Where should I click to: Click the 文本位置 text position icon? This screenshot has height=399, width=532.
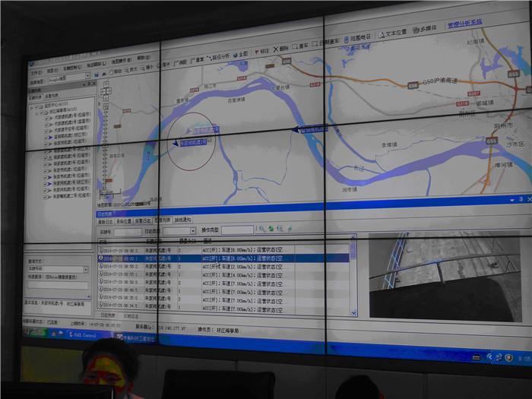(x=380, y=35)
